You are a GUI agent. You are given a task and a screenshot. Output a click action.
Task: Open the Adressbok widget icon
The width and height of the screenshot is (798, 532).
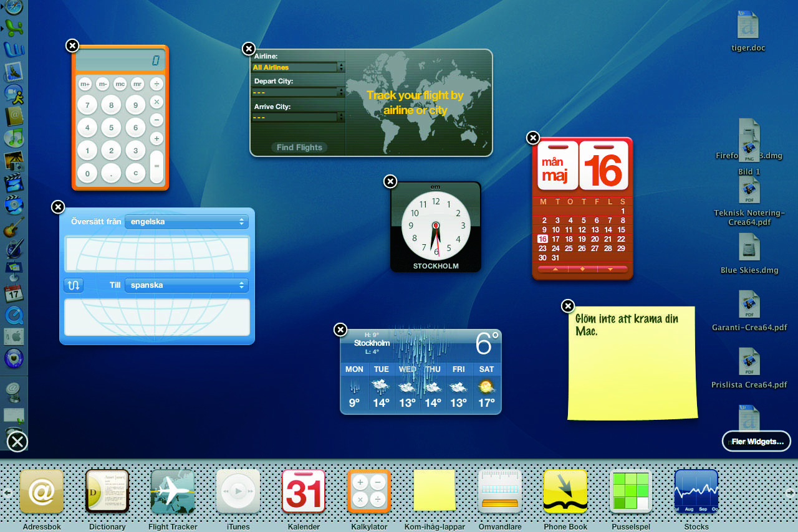pyautogui.click(x=42, y=491)
